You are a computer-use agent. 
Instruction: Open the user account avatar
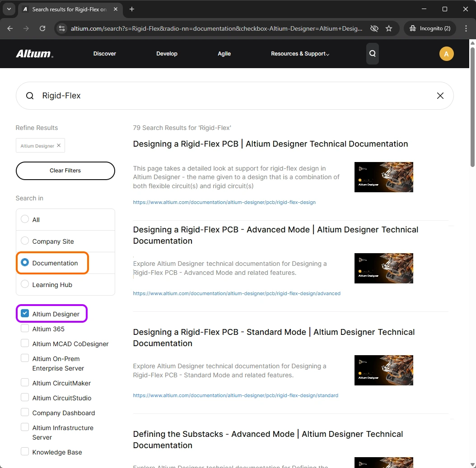tap(446, 54)
